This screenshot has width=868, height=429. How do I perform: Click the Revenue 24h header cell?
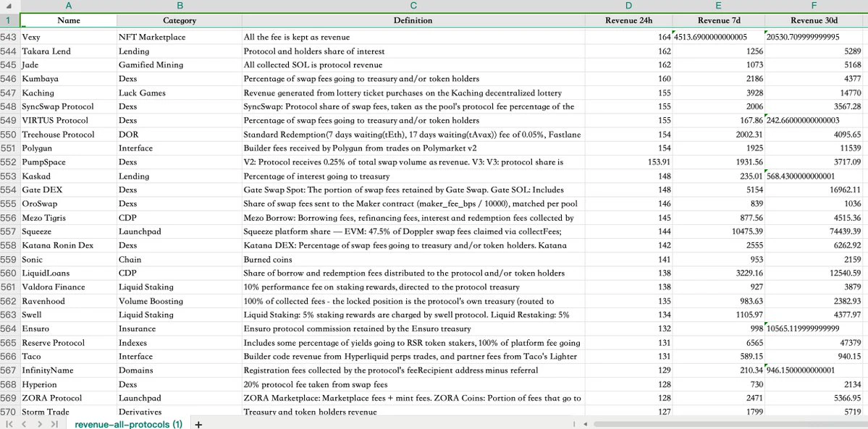628,20
